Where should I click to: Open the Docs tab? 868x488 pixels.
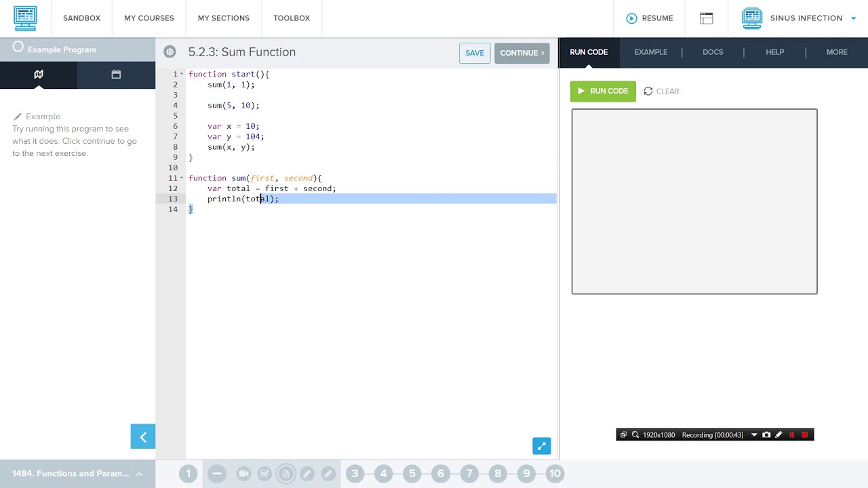[713, 52]
